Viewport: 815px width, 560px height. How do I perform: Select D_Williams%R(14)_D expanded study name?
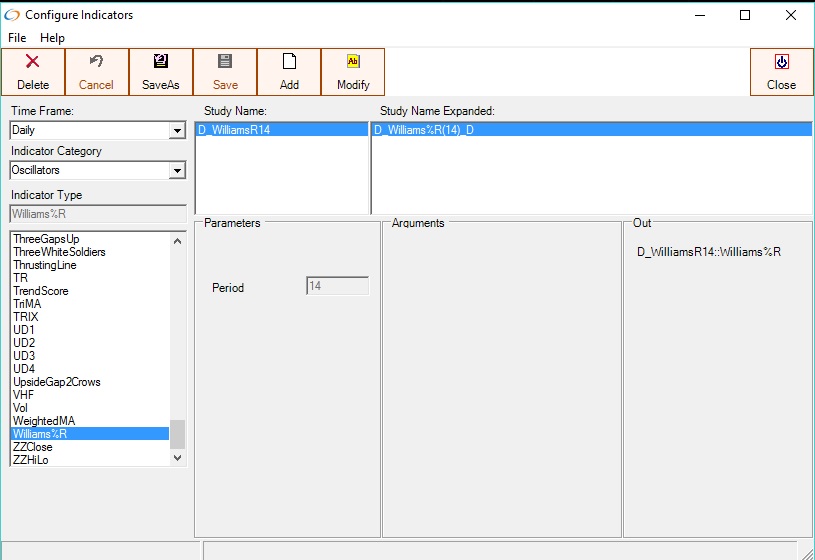[424, 130]
